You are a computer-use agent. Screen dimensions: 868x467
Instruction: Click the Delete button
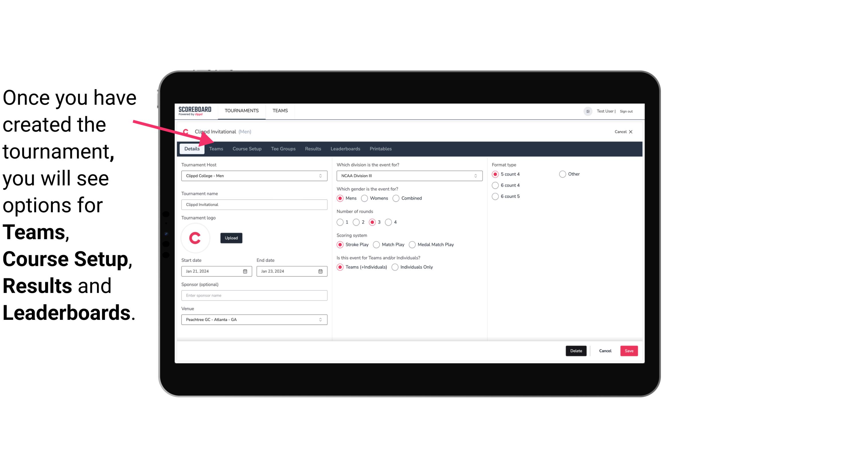point(575,351)
